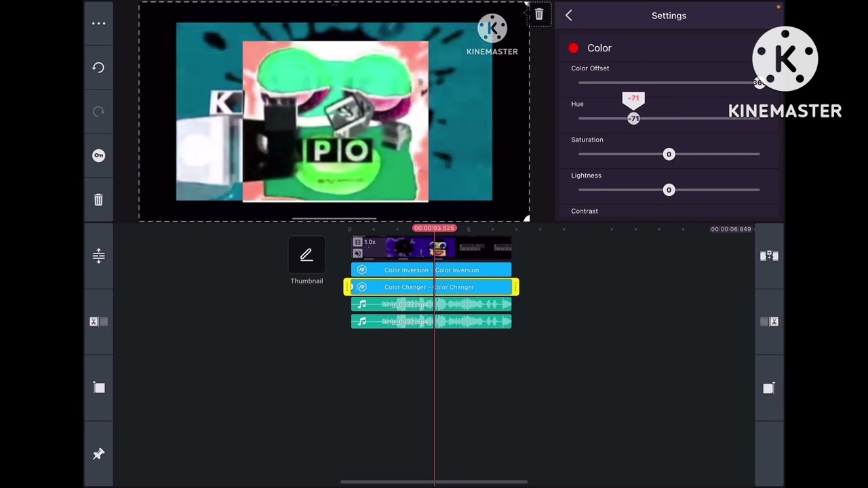Screen dimensions: 868x488
Task: Click the video preview canvas
Action: coord(334,112)
